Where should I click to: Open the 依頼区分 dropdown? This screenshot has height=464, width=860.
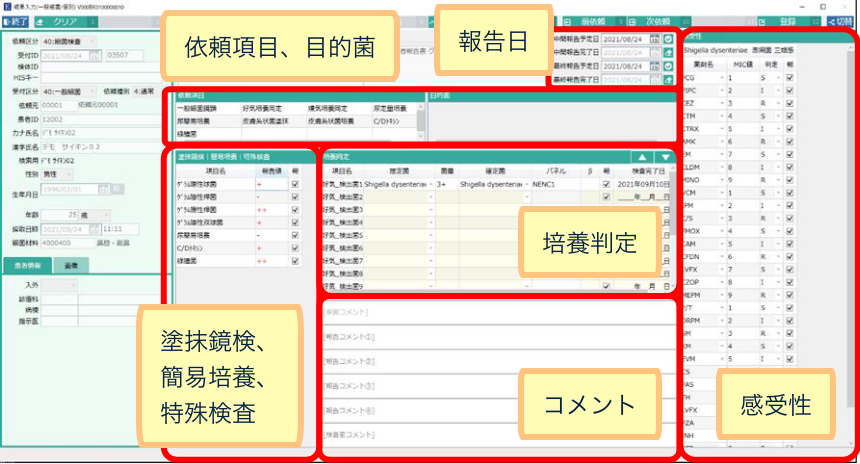click(x=93, y=41)
